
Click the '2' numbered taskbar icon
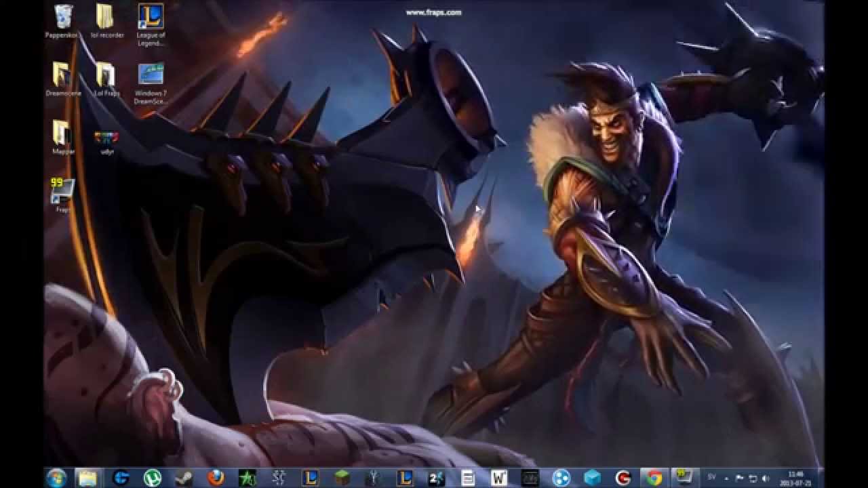[x=436, y=478]
